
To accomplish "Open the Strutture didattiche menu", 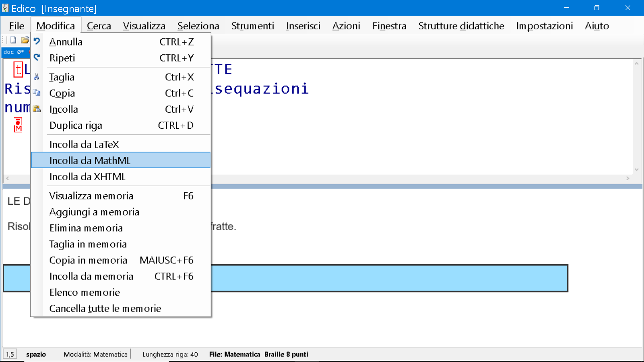I will click(461, 26).
